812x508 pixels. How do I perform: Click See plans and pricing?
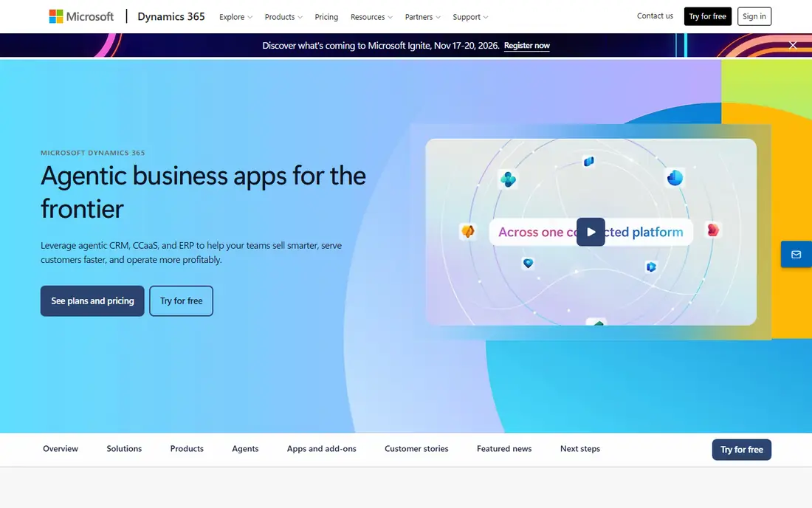pyautogui.click(x=92, y=301)
